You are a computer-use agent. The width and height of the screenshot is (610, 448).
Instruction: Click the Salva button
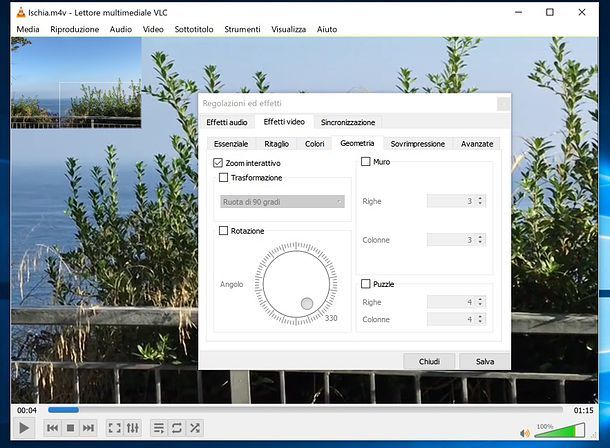tap(485, 362)
